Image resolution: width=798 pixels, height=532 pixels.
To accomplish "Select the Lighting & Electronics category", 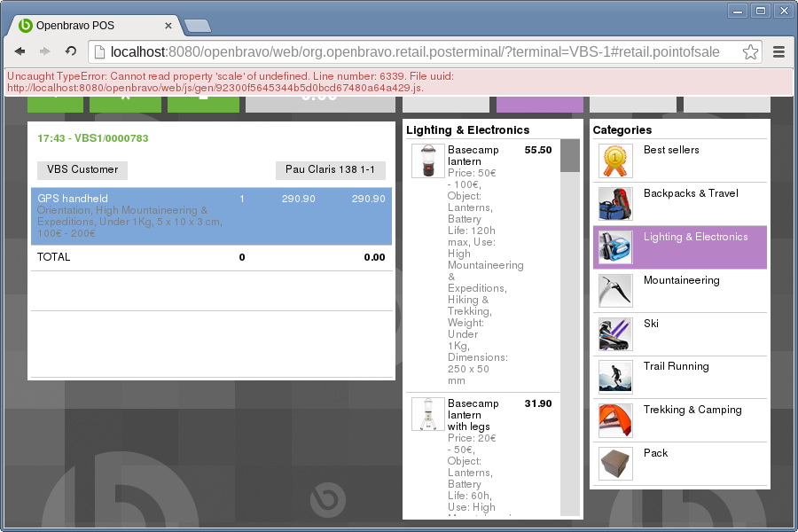I will (x=680, y=247).
